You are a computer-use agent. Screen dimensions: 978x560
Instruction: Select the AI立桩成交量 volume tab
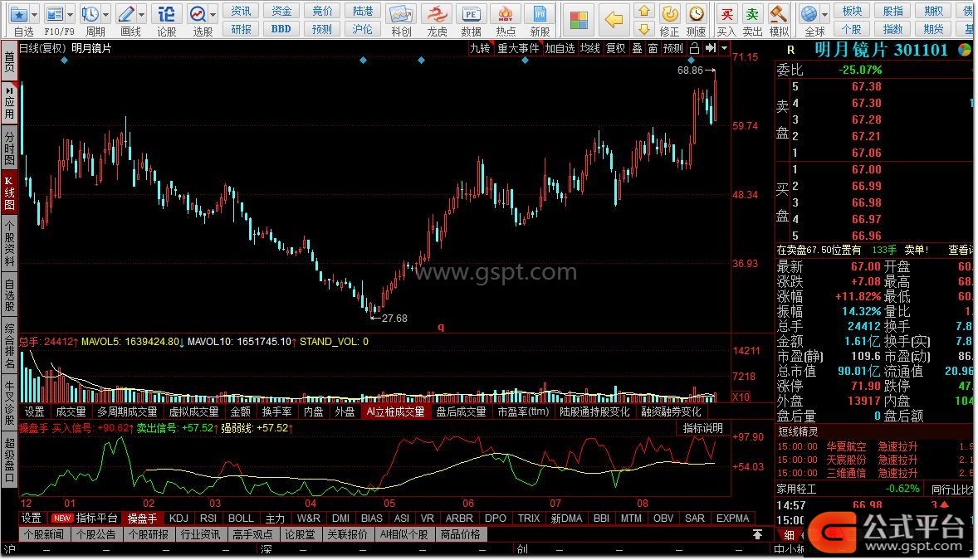[x=395, y=411]
